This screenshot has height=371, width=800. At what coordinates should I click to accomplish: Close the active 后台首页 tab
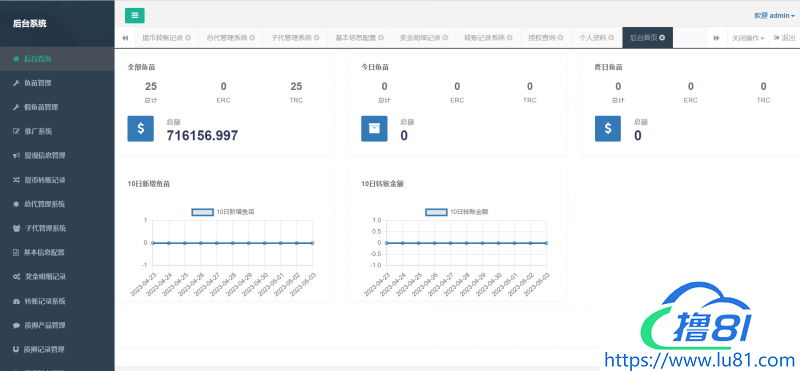click(x=662, y=38)
